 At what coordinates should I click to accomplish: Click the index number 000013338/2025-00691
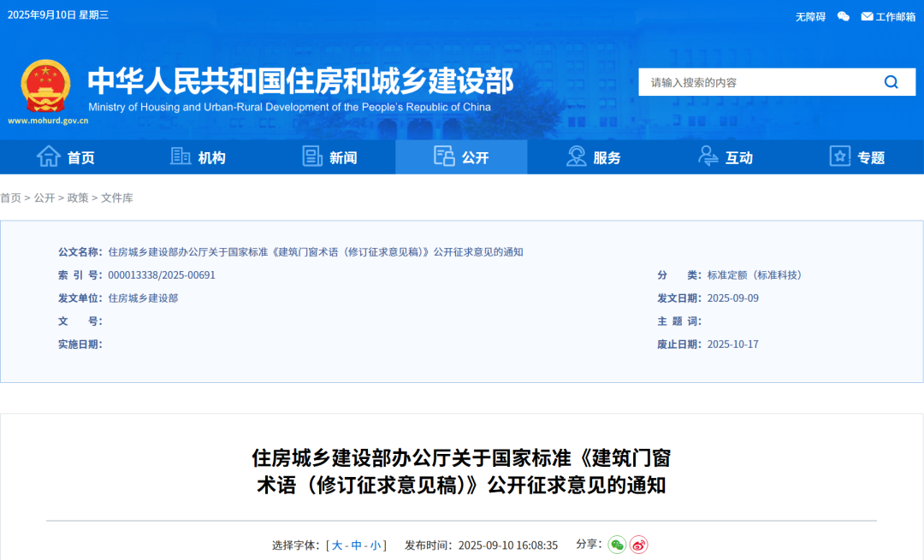[x=162, y=275]
